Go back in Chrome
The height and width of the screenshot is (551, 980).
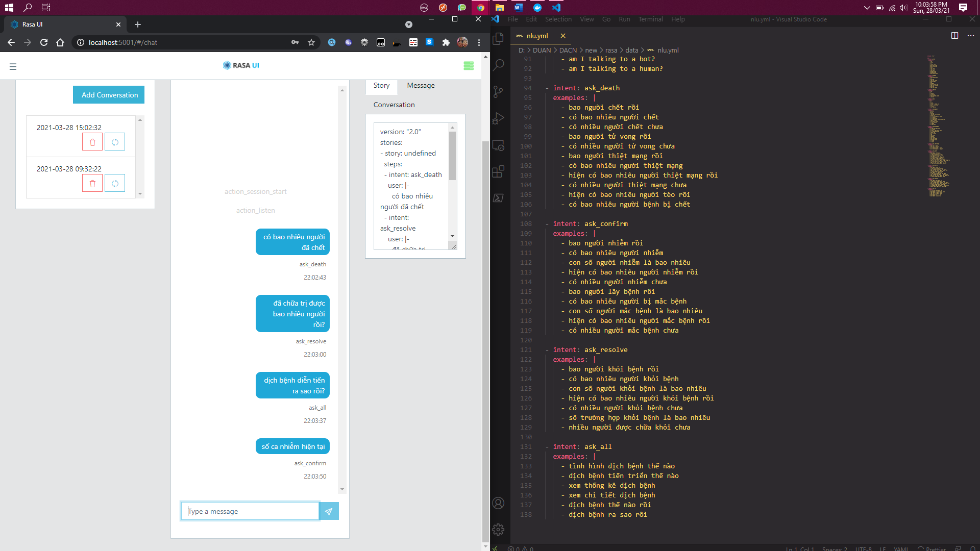coord(11,42)
